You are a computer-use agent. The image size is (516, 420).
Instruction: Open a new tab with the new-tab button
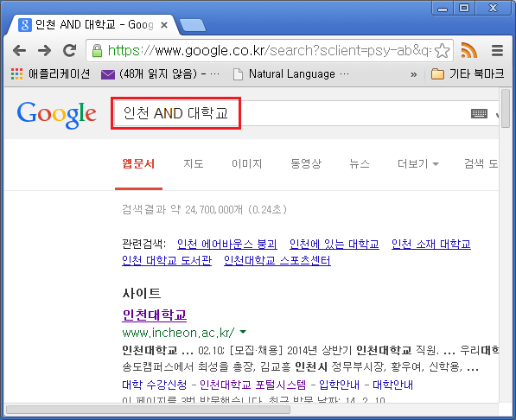[193, 26]
